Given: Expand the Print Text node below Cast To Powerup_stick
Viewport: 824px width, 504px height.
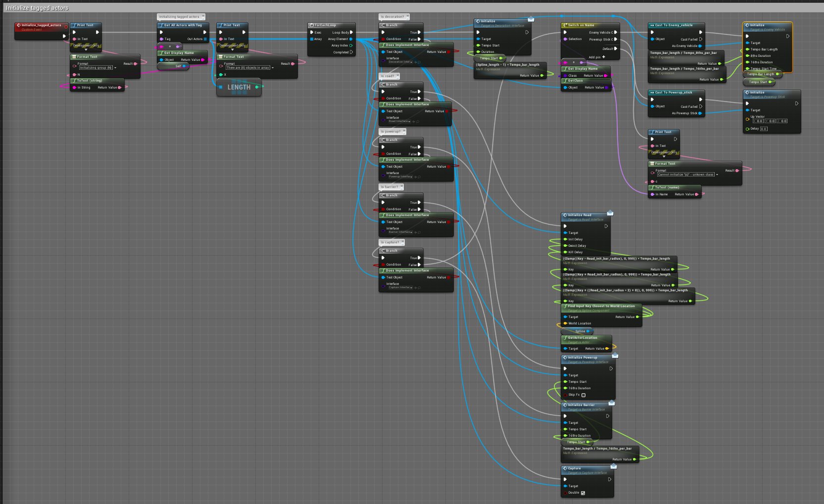Looking at the screenshot, I should point(664,156).
